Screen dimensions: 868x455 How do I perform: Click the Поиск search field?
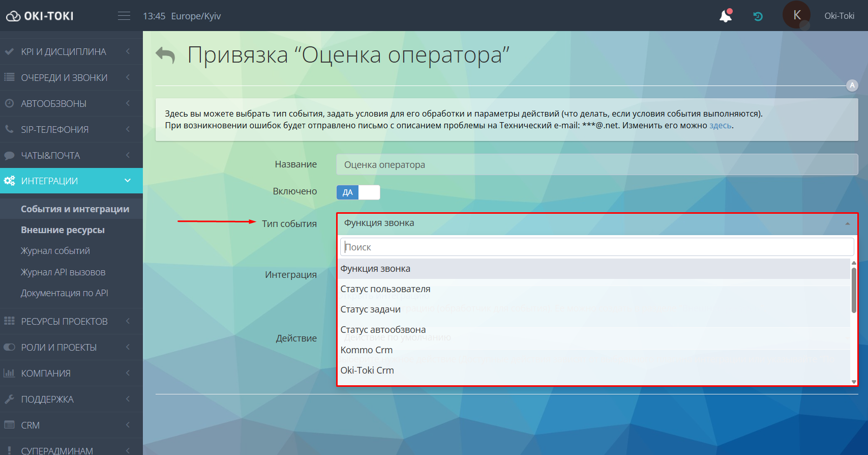click(x=597, y=247)
